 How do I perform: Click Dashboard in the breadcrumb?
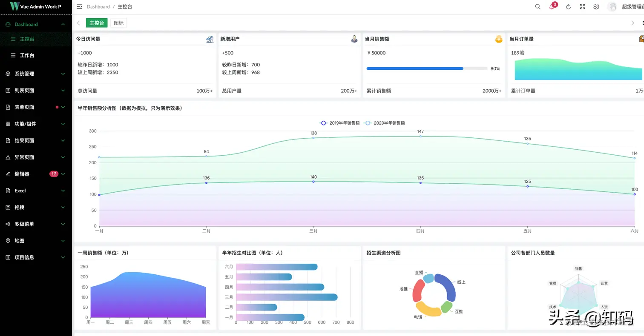pos(98,7)
